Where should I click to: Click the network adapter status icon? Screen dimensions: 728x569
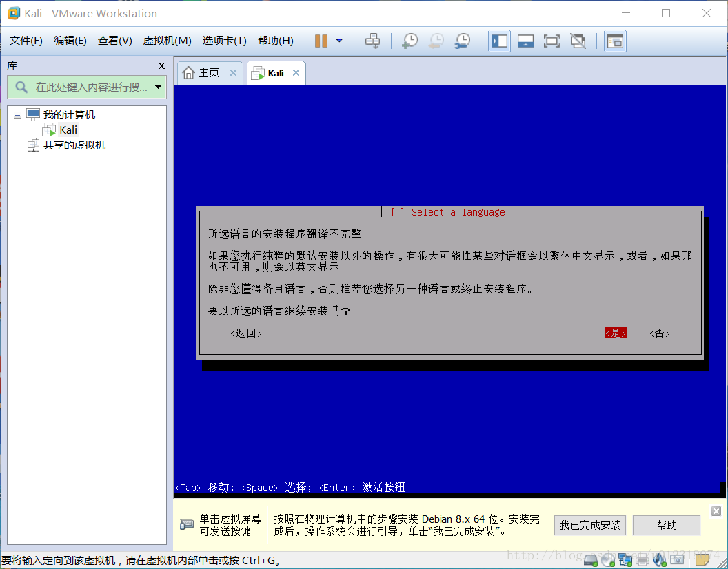[x=625, y=561]
